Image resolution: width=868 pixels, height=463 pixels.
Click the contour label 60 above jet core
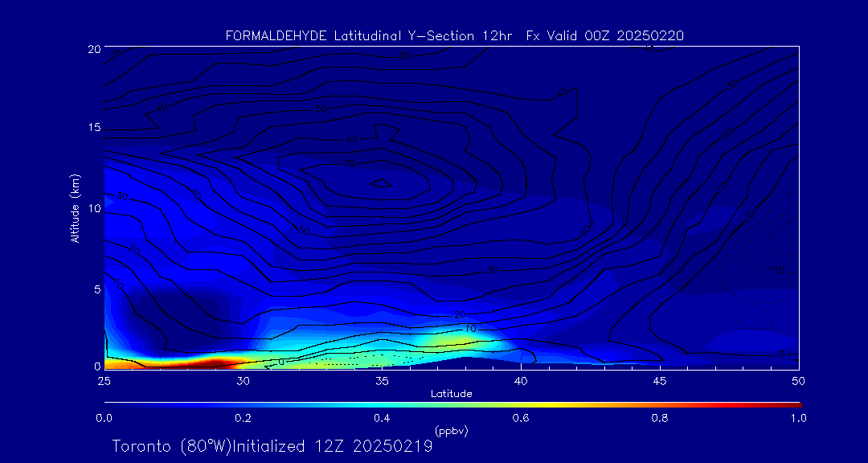(353, 139)
